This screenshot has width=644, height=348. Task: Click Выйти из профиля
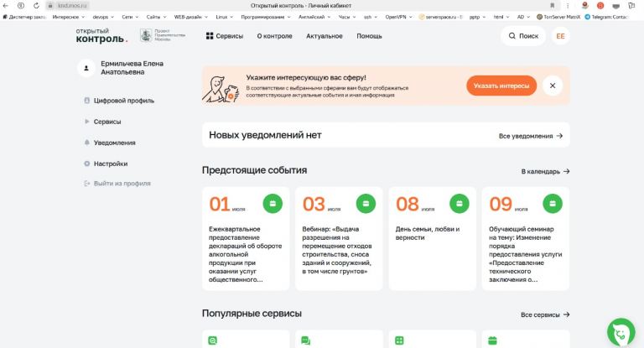(x=117, y=184)
